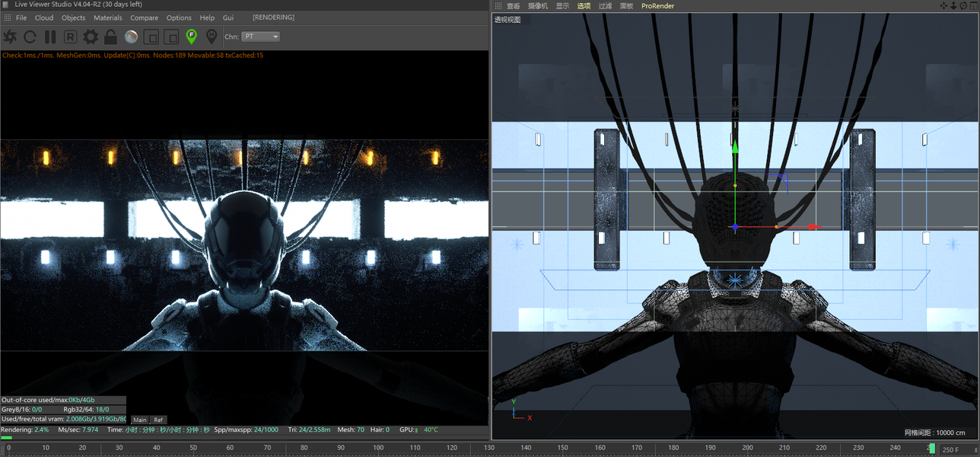Viewport: 980px width, 457px height.
Task: Open the 摄像机 camera menu
Action: [x=538, y=6]
